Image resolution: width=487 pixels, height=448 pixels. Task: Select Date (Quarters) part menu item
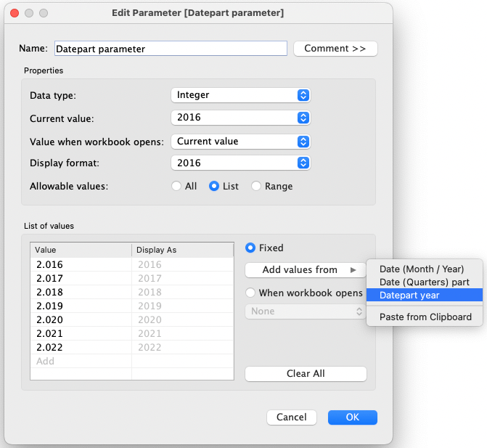click(x=424, y=282)
